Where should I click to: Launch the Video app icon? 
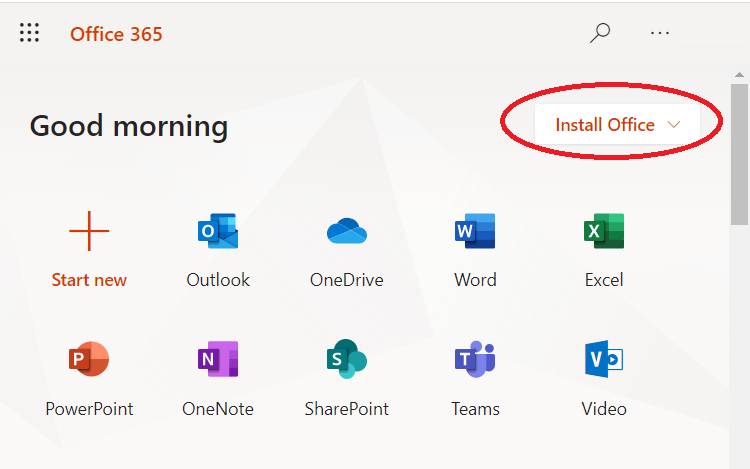coord(604,359)
